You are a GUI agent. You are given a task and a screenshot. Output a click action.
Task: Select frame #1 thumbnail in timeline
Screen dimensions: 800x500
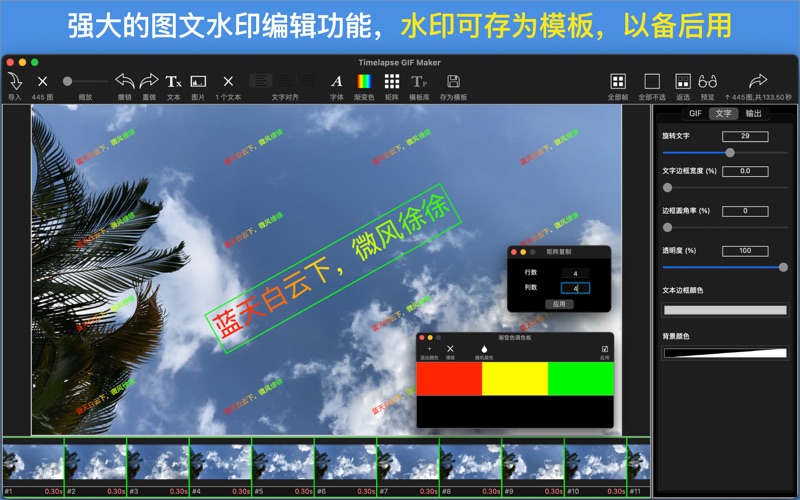33,462
